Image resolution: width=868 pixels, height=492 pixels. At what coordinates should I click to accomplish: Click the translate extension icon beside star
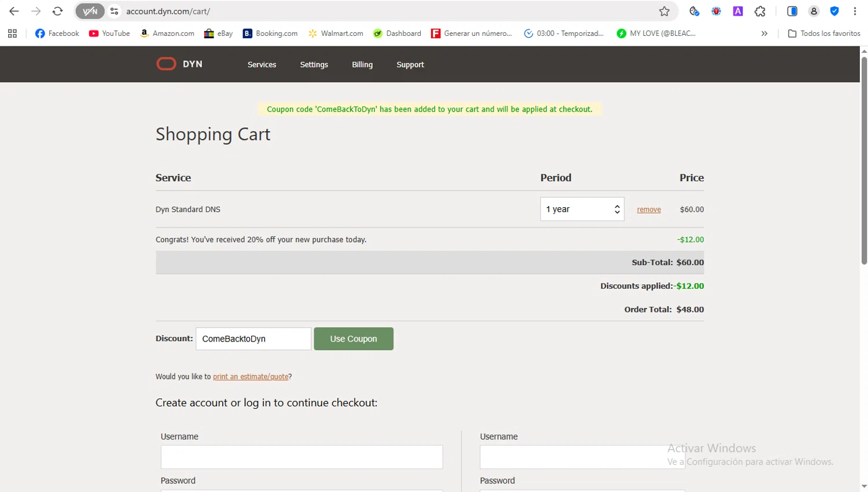[x=694, y=11]
